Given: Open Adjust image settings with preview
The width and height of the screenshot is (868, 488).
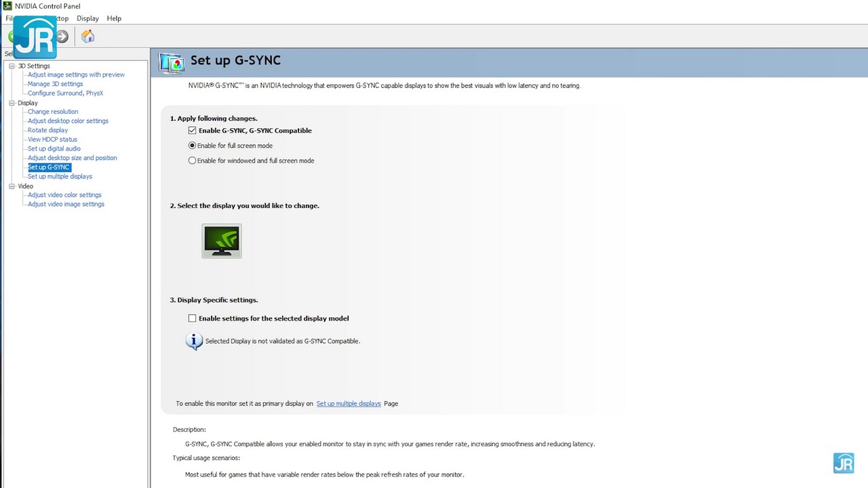Looking at the screenshot, I should (76, 75).
